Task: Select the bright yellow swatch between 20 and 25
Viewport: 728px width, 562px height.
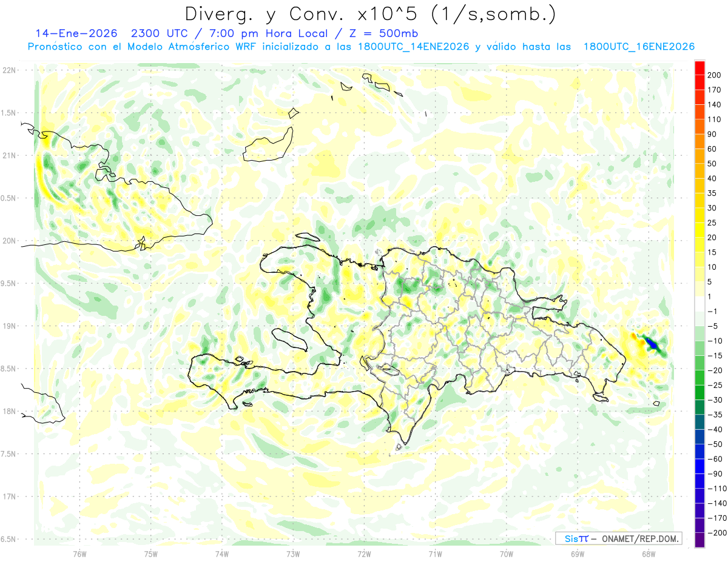Action: pyautogui.click(x=699, y=230)
